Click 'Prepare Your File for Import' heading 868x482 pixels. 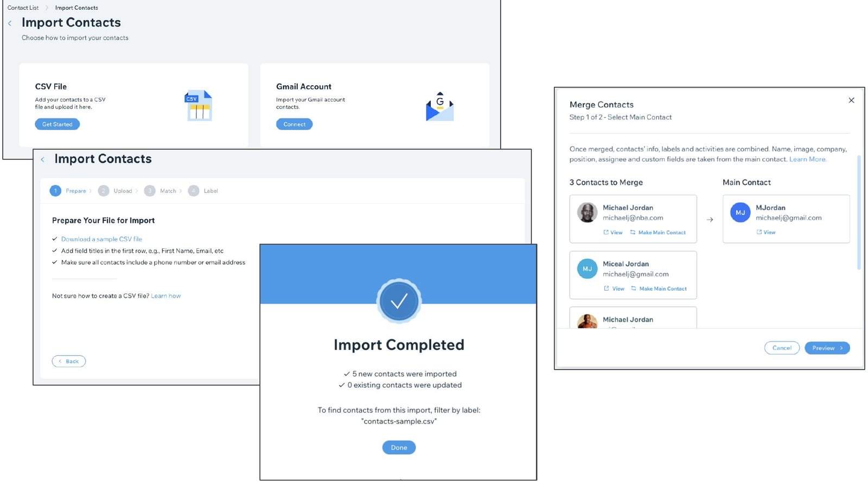pyautogui.click(x=103, y=221)
